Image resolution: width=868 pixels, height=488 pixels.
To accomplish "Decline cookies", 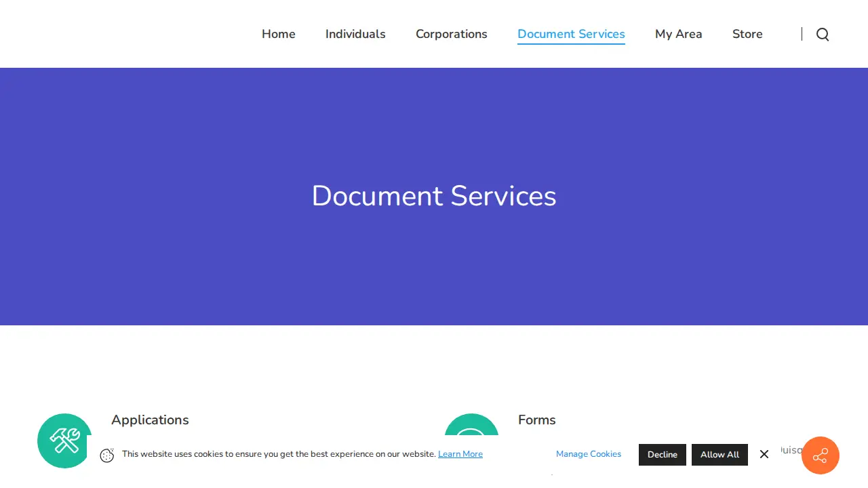I will tap(663, 455).
